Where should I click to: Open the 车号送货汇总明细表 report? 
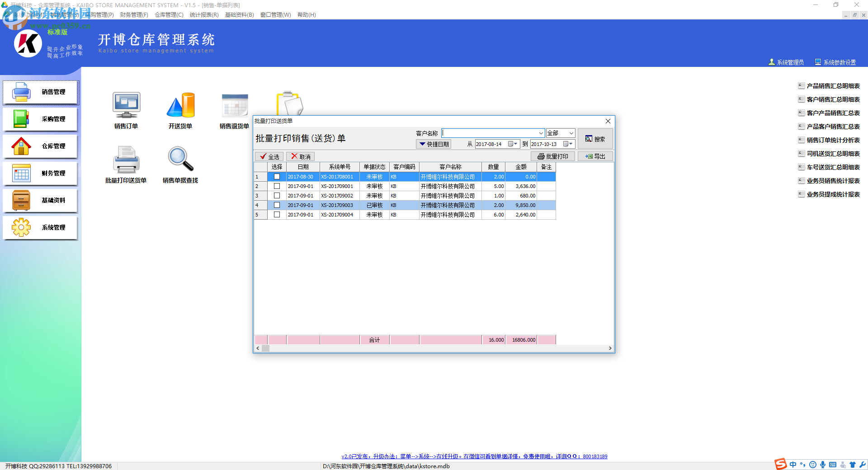click(x=829, y=167)
